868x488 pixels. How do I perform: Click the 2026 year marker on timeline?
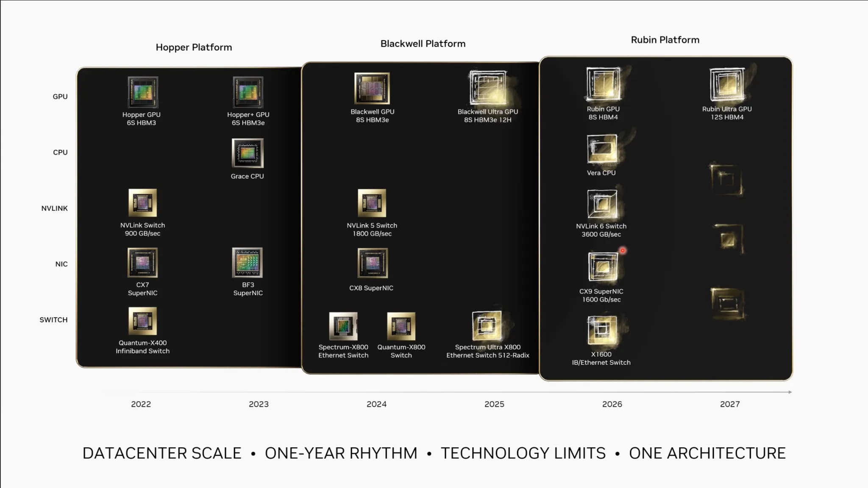(612, 404)
